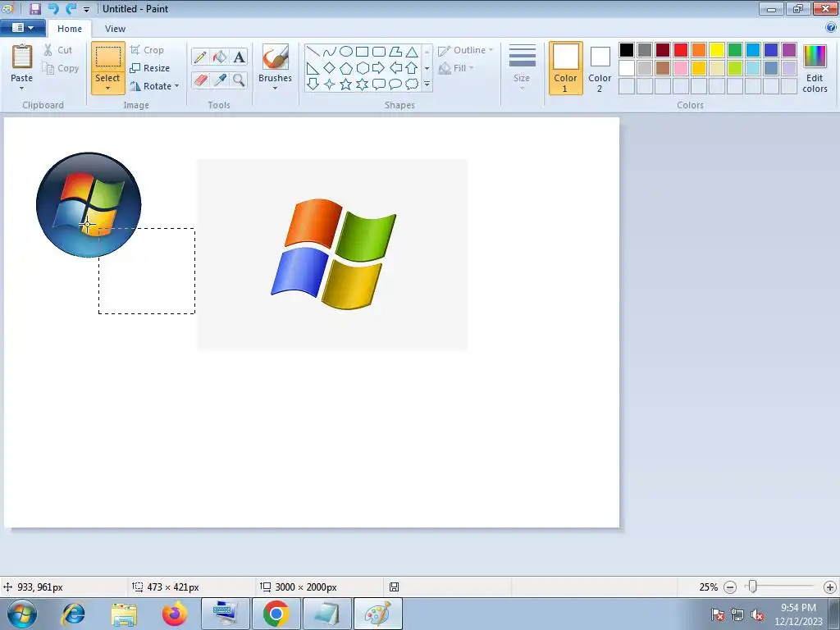Choose the Right triangle shape
The height and width of the screenshot is (630, 840).
pos(313,68)
